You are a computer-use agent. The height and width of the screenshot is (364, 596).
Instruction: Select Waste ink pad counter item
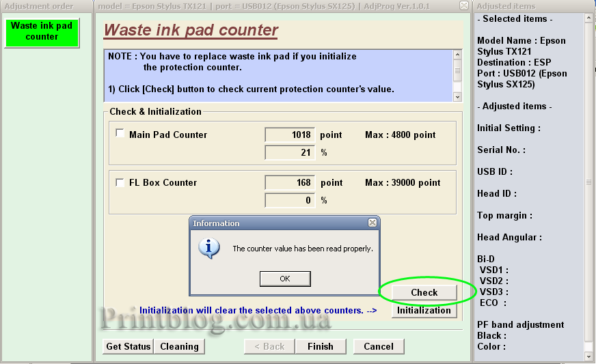click(x=42, y=31)
